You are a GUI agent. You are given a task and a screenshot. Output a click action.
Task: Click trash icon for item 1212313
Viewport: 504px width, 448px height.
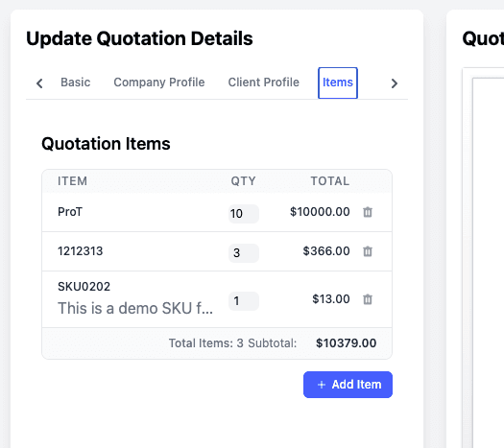368,251
